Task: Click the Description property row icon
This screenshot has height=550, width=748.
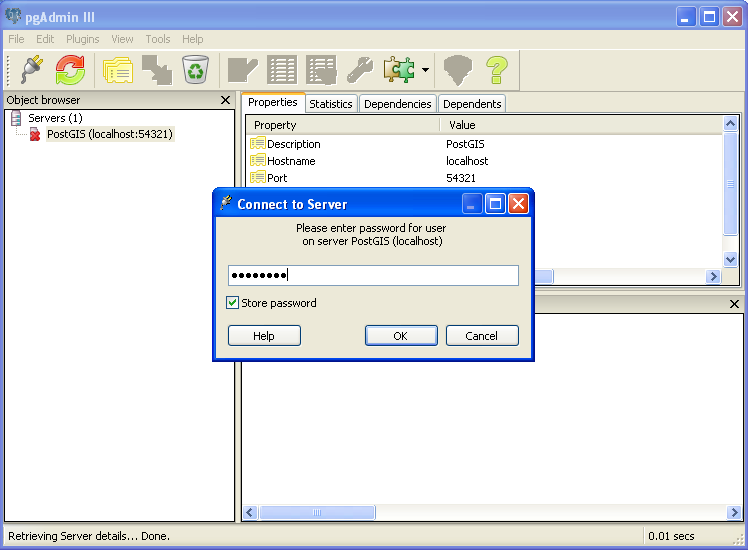Action: click(258, 143)
